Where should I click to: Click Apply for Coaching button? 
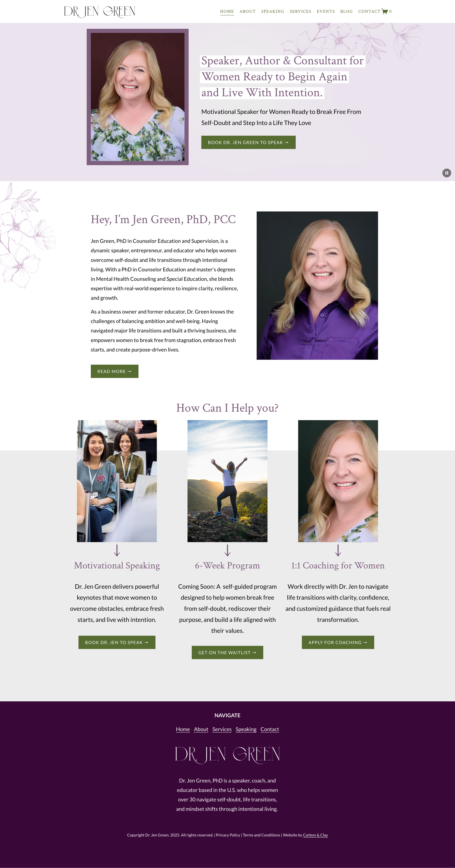[x=338, y=643]
